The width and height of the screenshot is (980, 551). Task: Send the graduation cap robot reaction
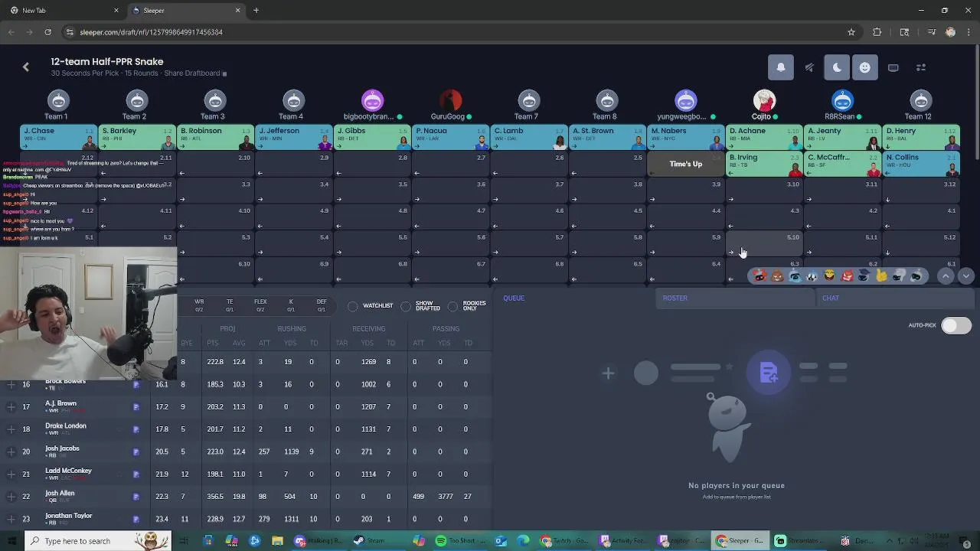coord(864,276)
